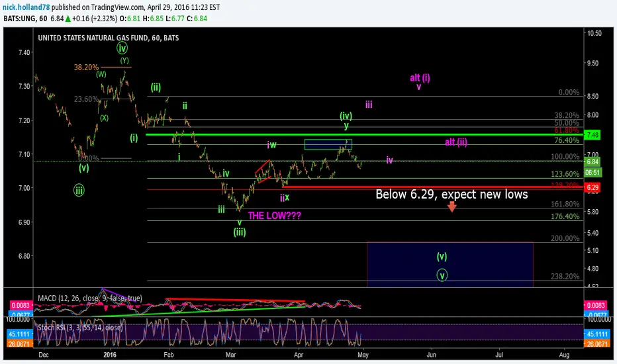Click Stoch RSI (3, 3, 55, 14, close) title
This screenshot has height=364, width=617.
[80, 328]
